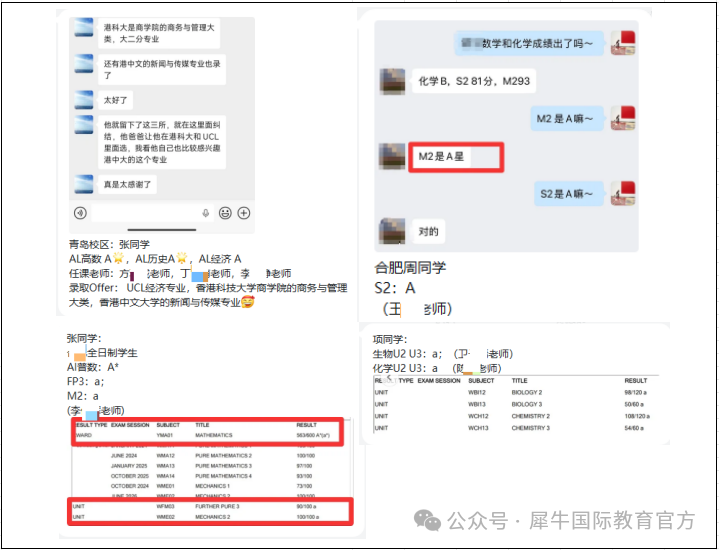
Task: Select the 'M2是A星' reply bubble
Action: point(444,156)
